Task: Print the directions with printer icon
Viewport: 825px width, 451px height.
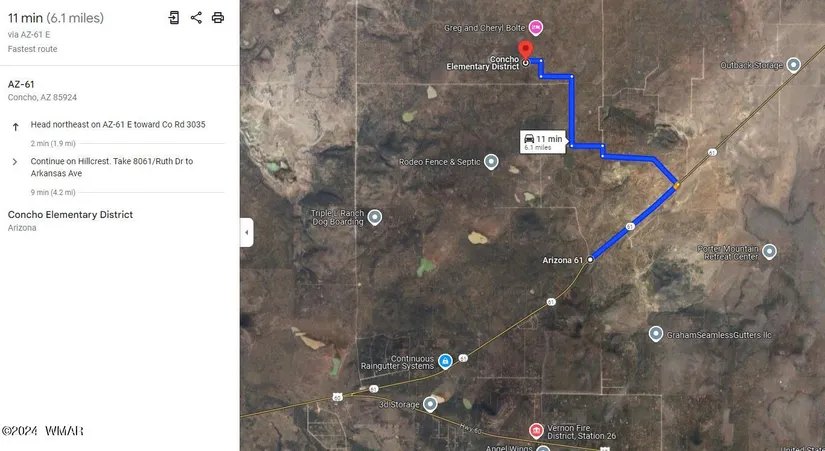Action: click(x=218, y=17)
